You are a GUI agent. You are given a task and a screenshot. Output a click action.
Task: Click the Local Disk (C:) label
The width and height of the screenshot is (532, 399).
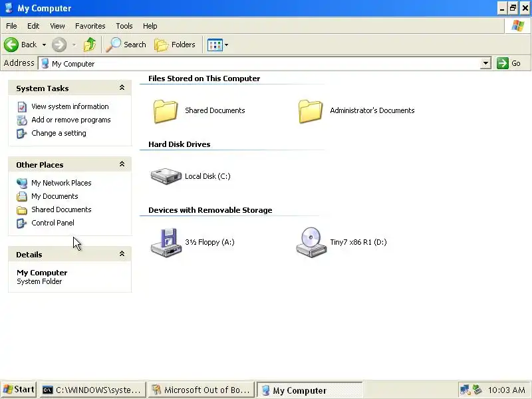pyautogui.click(x=207, y=176)
